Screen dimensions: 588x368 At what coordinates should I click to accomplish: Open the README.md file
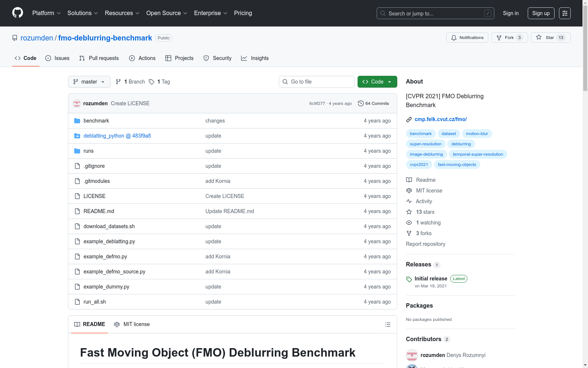point(99,211)
